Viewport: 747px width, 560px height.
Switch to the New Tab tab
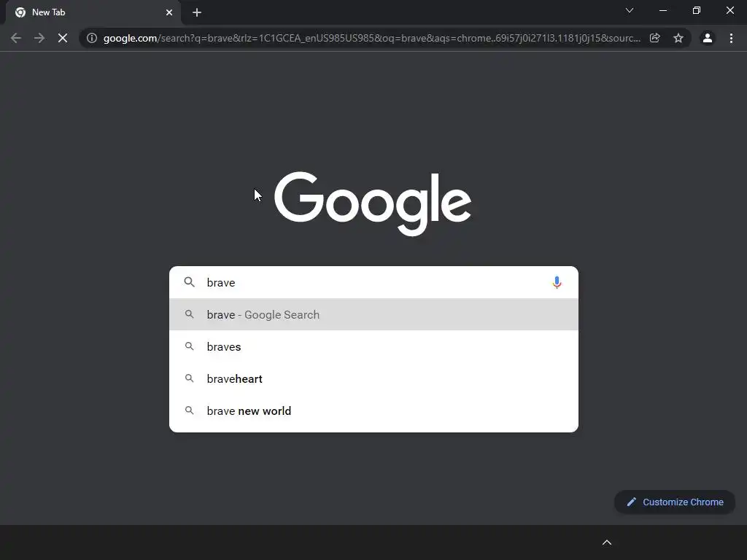click(93, 13)
